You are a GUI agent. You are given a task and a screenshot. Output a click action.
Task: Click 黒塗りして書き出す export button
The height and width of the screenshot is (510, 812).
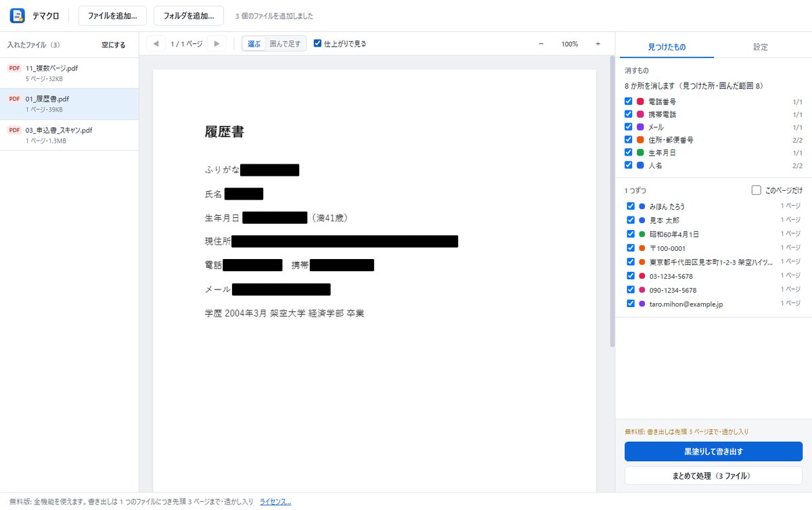713,451
